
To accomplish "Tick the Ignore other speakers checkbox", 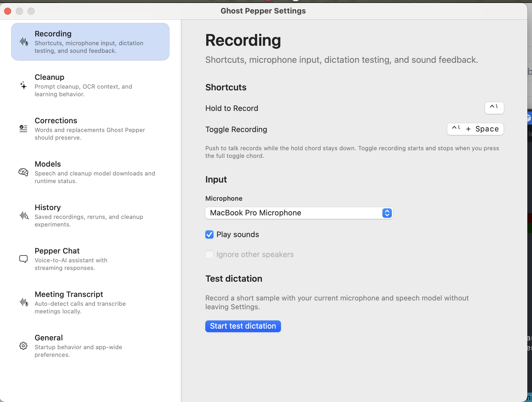I will (x=209, y=254).
